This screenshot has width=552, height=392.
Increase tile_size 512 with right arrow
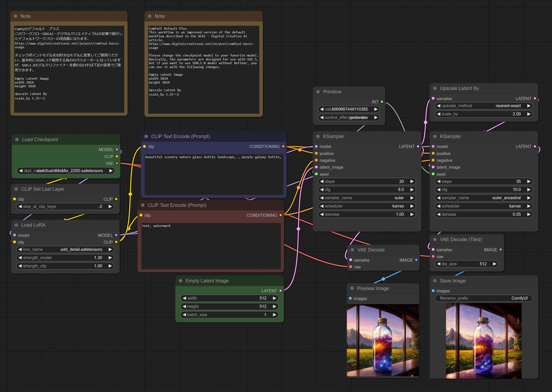coord(494,264)
